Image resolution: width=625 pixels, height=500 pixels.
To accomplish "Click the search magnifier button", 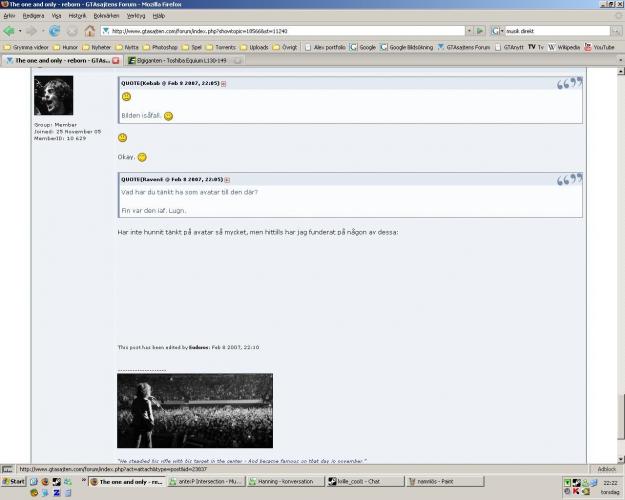I will [x=616, y=31].
